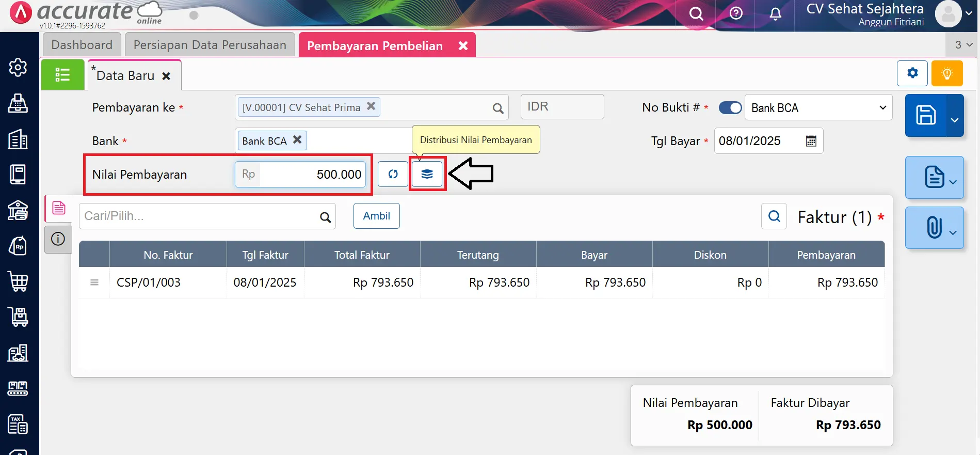Click the recalculate refresh payment value button

coord(393,174)
